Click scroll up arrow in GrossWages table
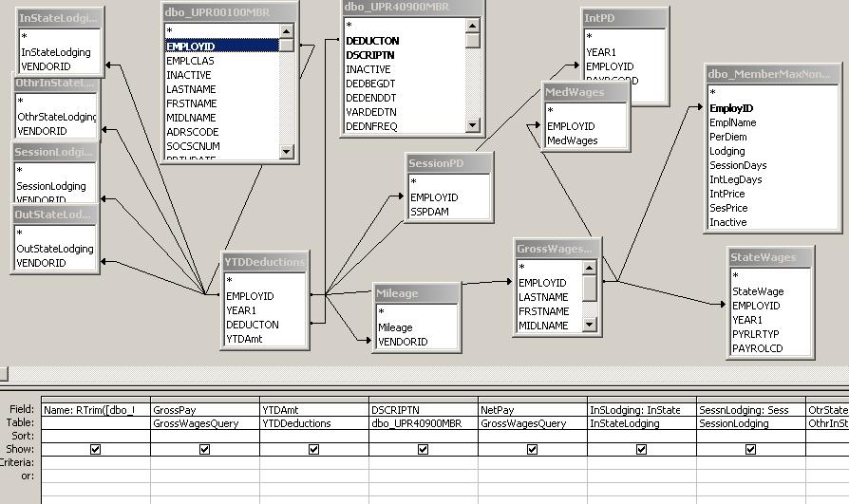 590,268
